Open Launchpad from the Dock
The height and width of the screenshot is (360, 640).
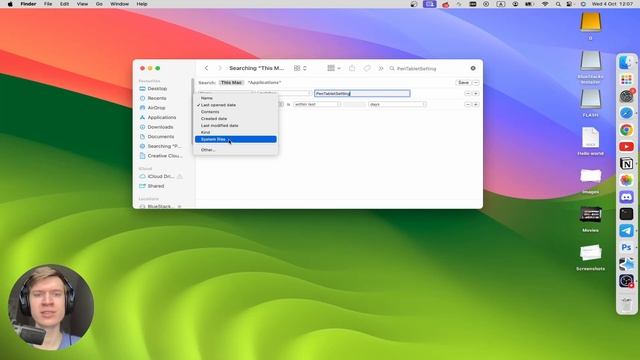point(626,79)
